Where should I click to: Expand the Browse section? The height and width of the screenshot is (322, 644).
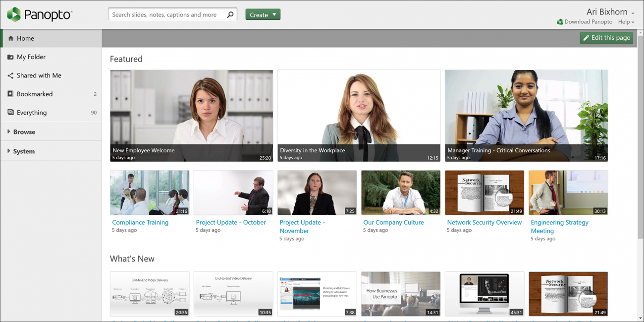point(23,131)
